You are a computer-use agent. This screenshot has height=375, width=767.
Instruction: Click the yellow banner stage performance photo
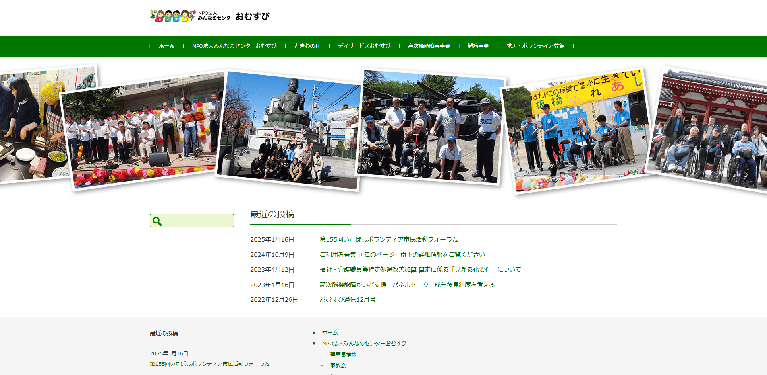pos(577,131)
